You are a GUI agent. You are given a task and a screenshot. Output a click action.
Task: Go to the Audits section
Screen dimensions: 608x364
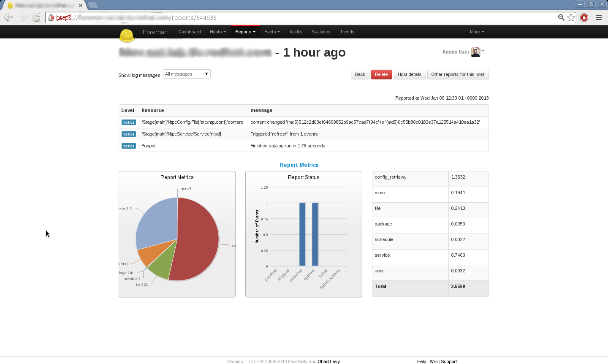tap(296, 32)
